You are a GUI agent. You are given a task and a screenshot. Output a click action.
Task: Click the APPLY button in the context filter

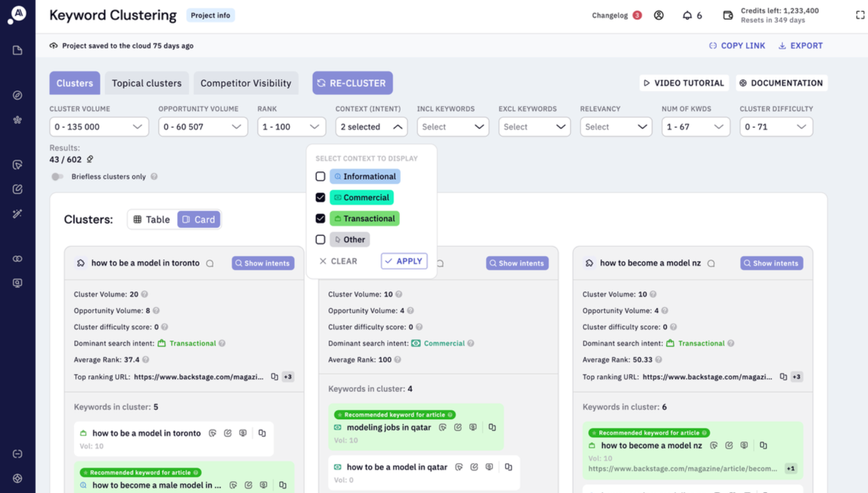[404, 261]
